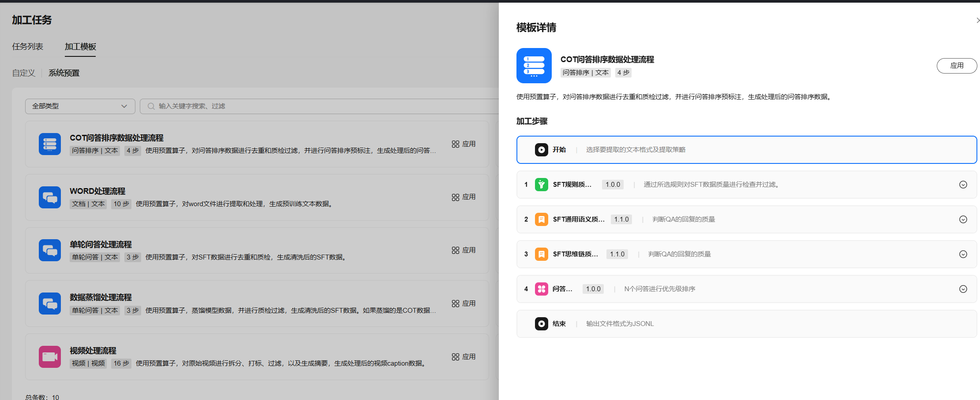
Task: Expand step 4 问答排序 details chevron
Action: click(x=963, y=289)
